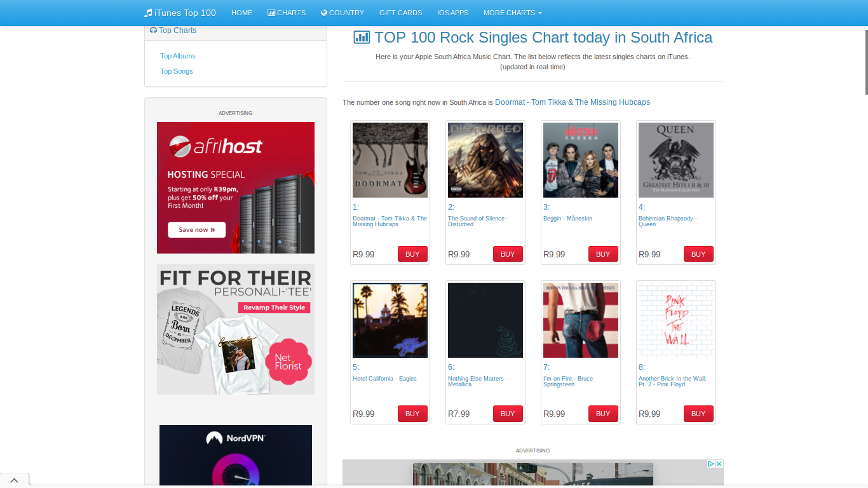Close the bottom ad via X icon

[x=719, y=464]
